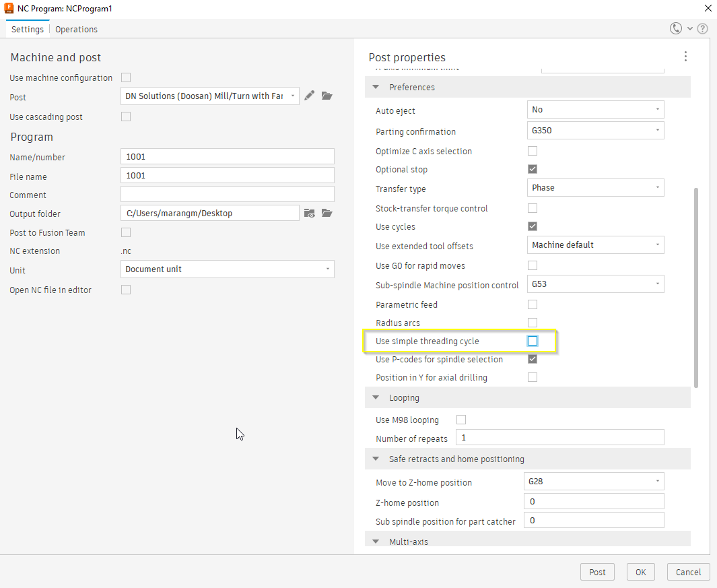717x588 pixels.
Task: Open the Transfer type dropdown
Action: pos(595,187)
